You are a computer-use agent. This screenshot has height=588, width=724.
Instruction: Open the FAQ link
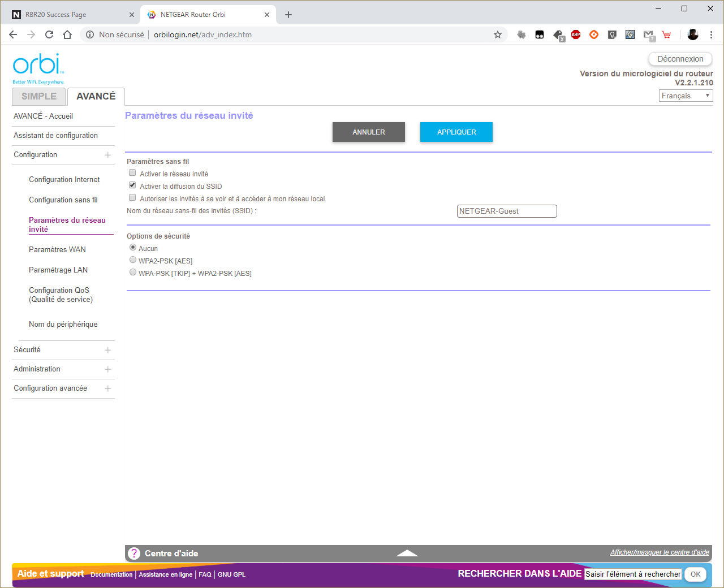(x=205, y=574)
